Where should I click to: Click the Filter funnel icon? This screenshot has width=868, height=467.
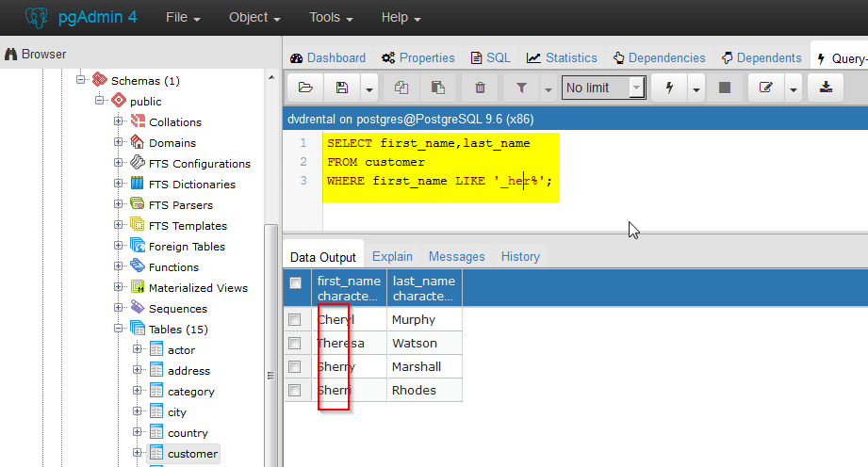point(521,88)
